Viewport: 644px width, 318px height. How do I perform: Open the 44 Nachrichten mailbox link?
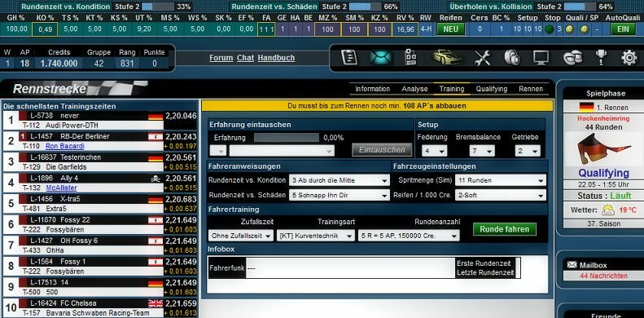pyautogui.click(x=603, y=276)
